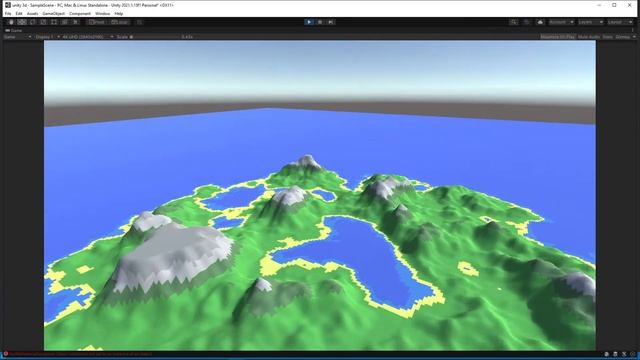Toggle Maximize On Play
The height and width of the screenshot is (360, 640).
coord(558,37)
